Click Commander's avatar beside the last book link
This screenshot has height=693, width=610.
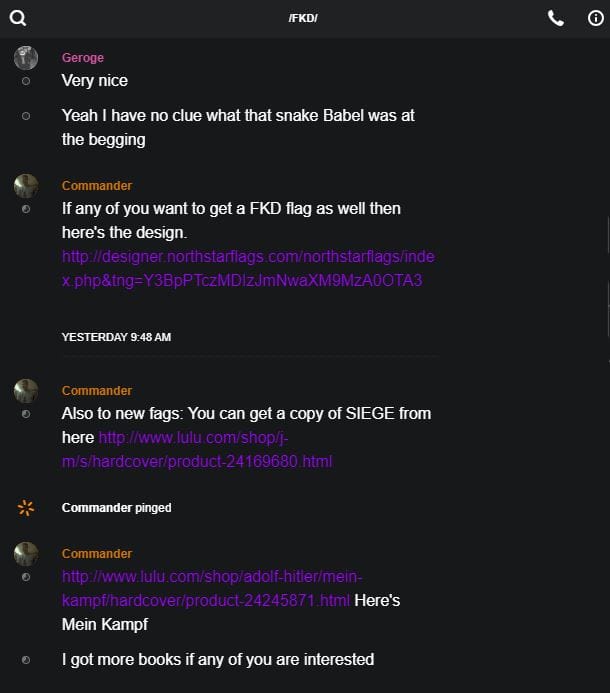pyautogui.click(x=26, y=554)
